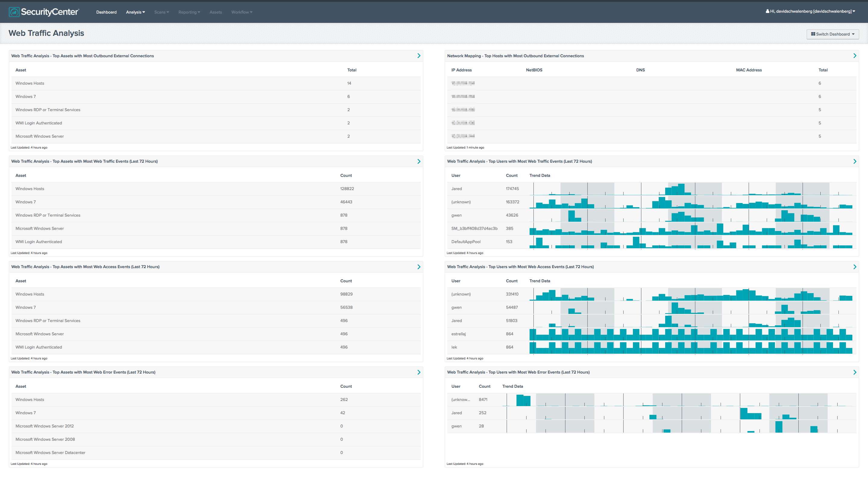Click the arrow on Top Users Web Traffic Events
The image size is (868, 479).
(x=854, y=161)
